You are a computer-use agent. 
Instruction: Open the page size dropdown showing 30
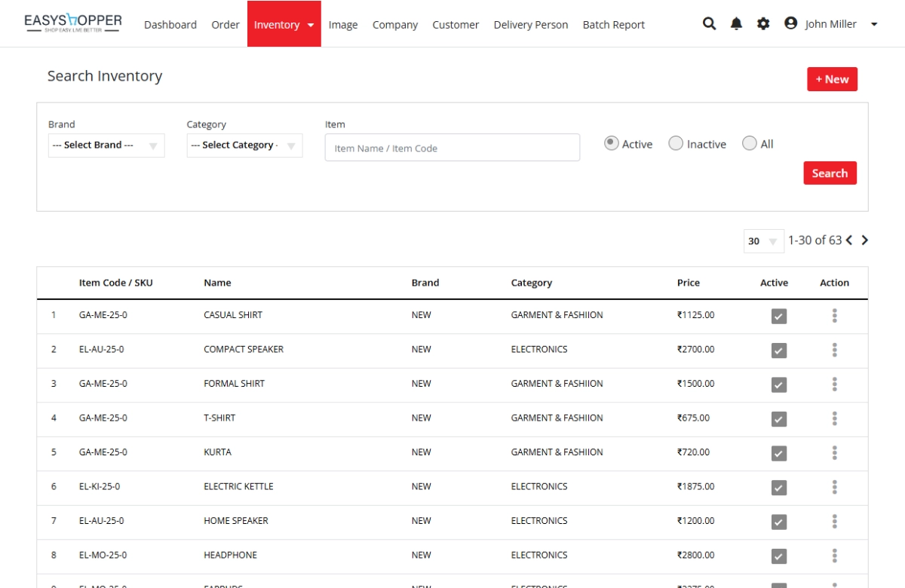(x=762, y=241)
